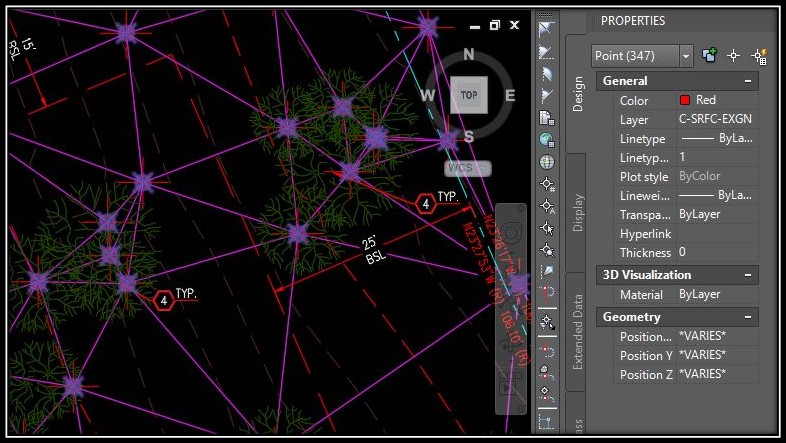Click the Position Y *VARIES* value
Image resolution: width=786 pixels, height=443 pixels.
tap(717, 355)
